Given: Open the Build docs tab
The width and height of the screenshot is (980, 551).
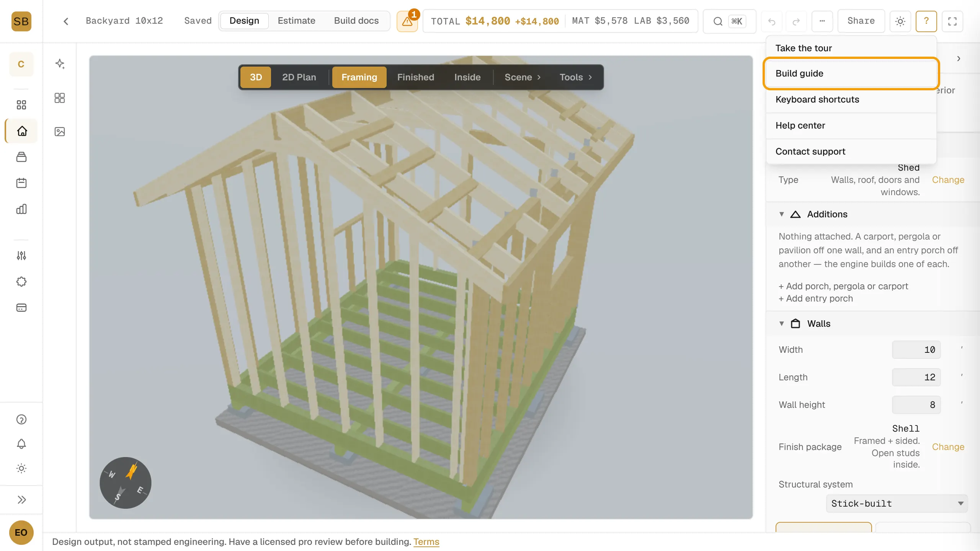Looking at the screenshot, I should 356,21.
